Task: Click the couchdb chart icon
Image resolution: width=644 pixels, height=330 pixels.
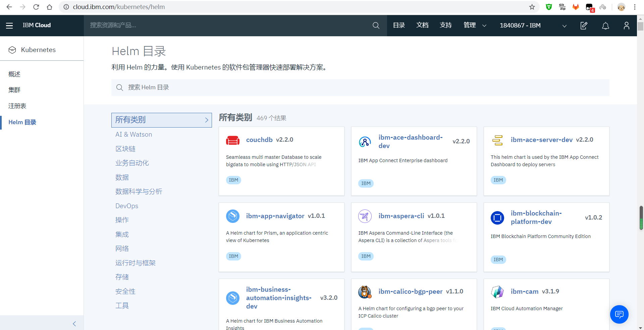Action: [233, 140]
